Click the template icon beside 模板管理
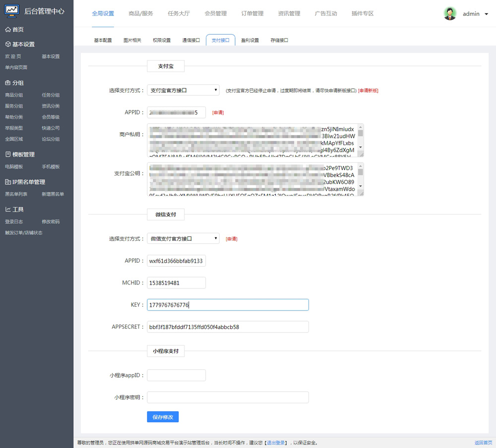This screenshot has height=448, width=496. coord(8,155)
